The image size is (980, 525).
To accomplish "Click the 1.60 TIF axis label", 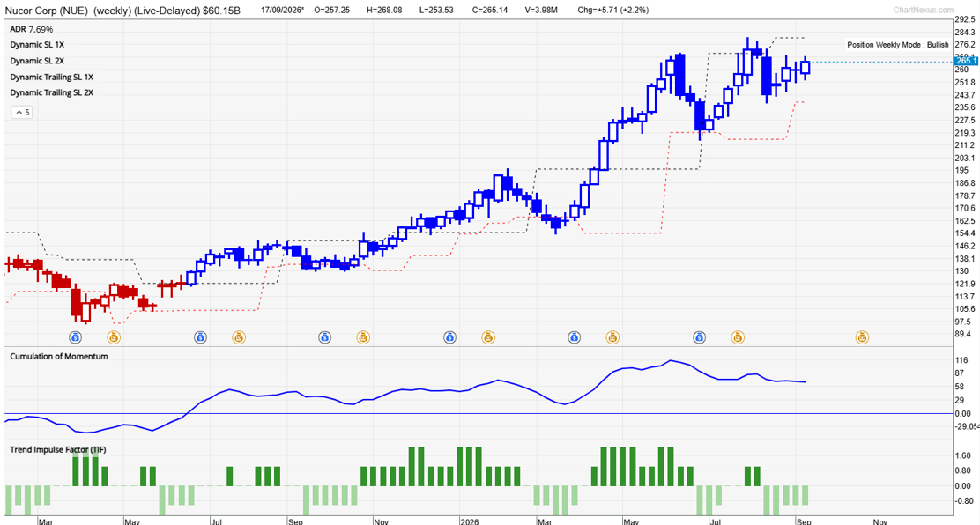I will [963, 455].
